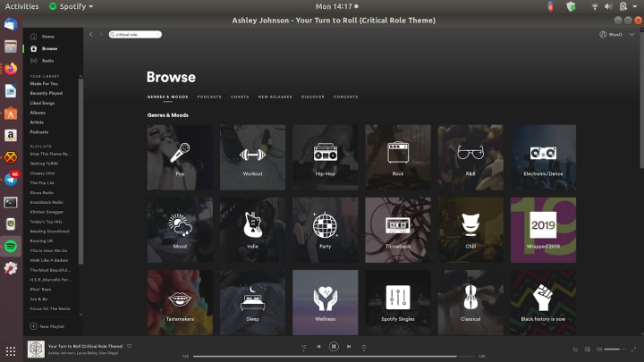Select Browse in the sidebar
Image resolution: width=644 pixels, height=362 pixels.
point(49,48)
